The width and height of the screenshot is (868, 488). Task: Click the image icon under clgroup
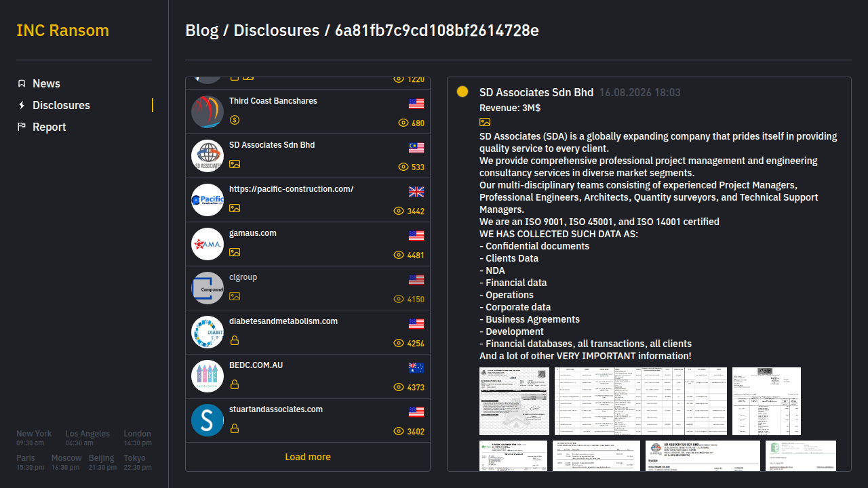pos(235,296)
